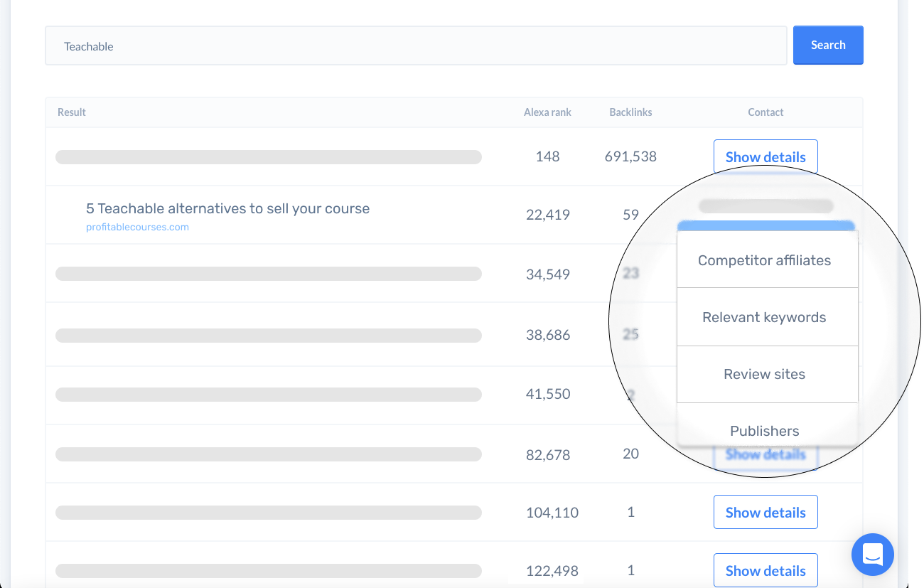Pick Publishers from the options list
The image size is (924, 588).
click(765, 430)
